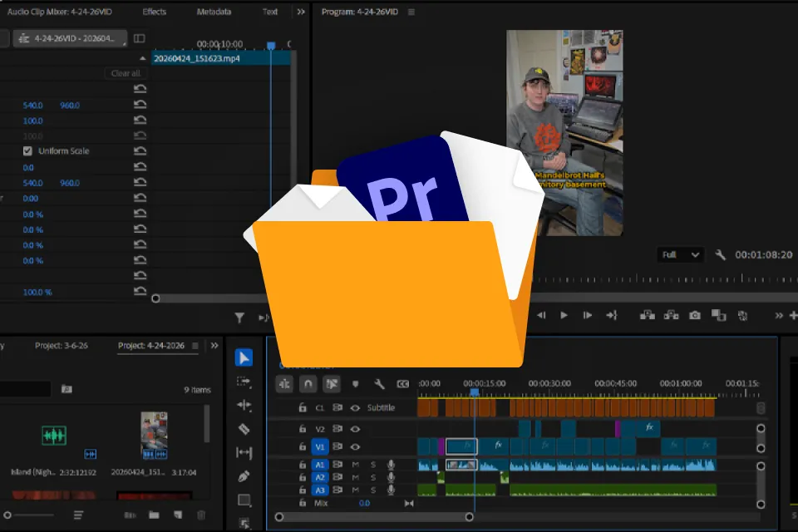Click the New Item icon in Project panel
The image size is (798, 532).
coord(178,515)
